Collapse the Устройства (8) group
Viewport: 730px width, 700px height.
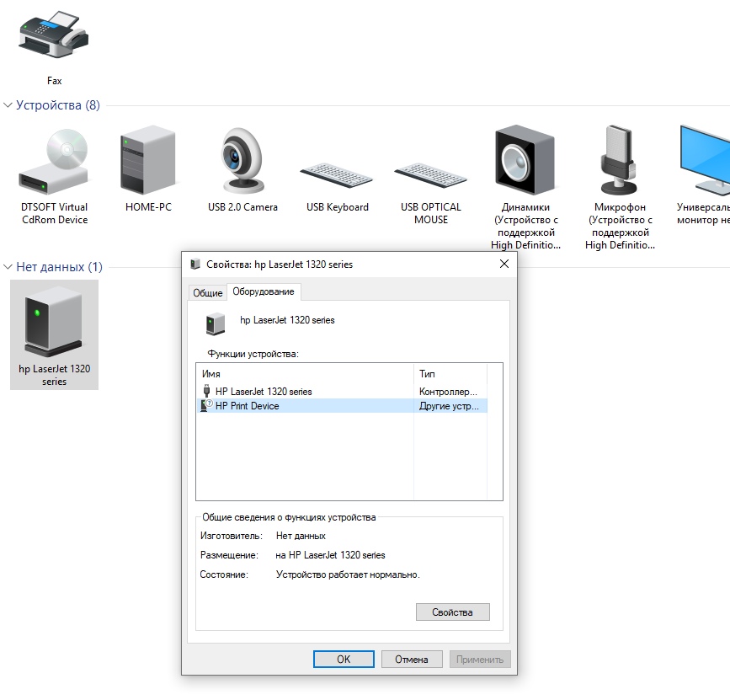[8, 105]
